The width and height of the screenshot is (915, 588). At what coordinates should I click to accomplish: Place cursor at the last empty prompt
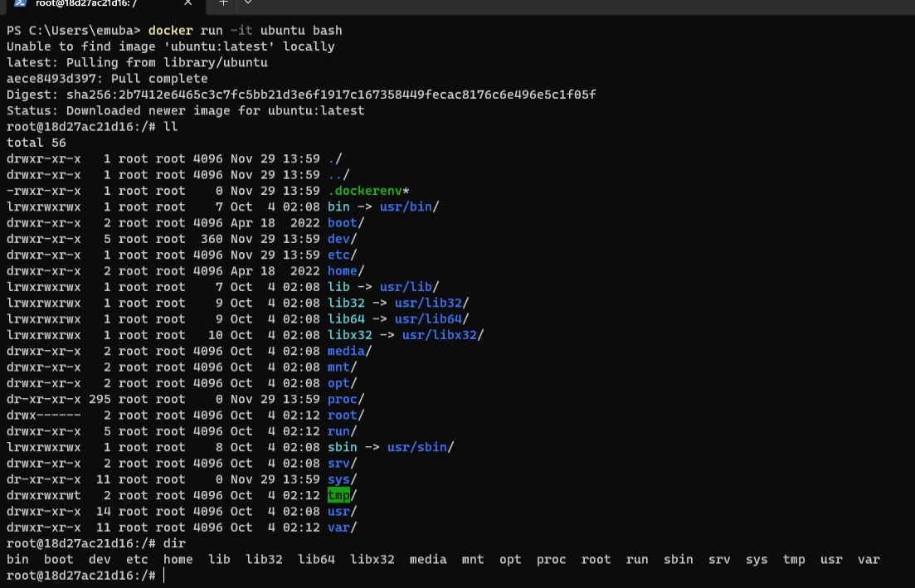click(164, 576)
